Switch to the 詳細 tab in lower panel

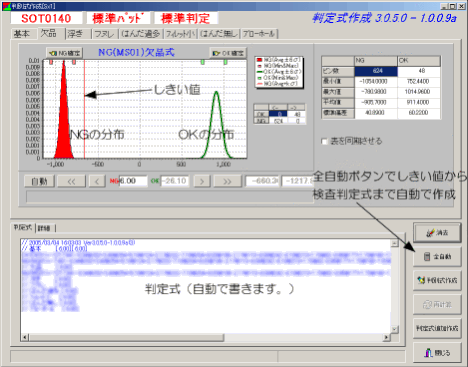click(x=44, y=228)
